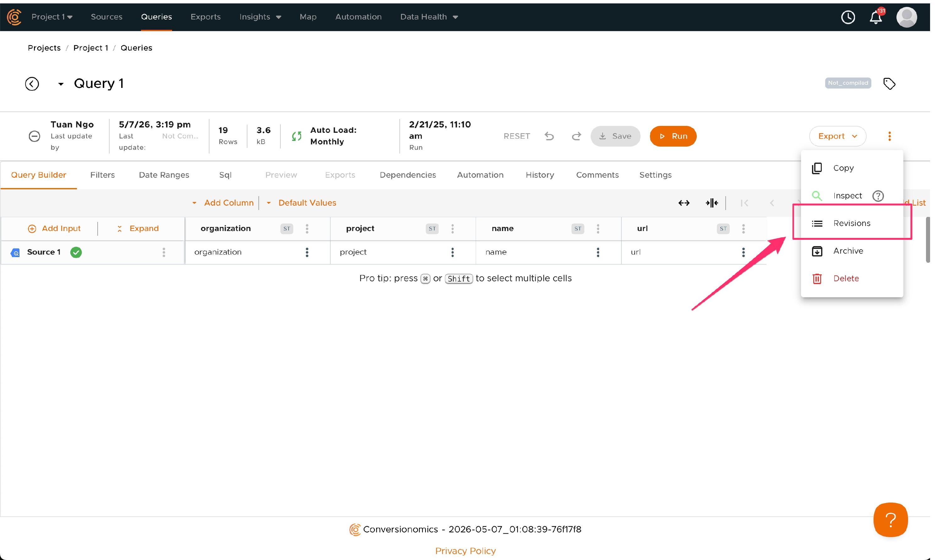Click the vertical scrollbar on the right
The image size is (942, 560).
[928, 240]
